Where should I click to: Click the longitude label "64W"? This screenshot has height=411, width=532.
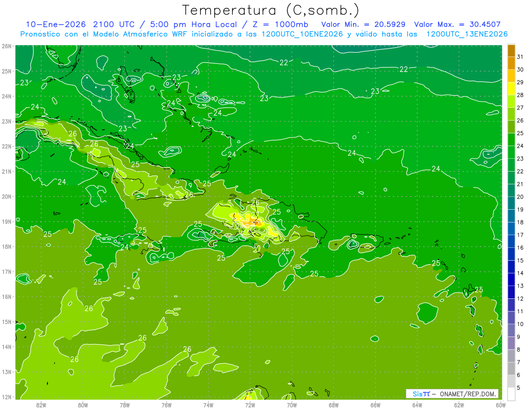coord(417,405)
